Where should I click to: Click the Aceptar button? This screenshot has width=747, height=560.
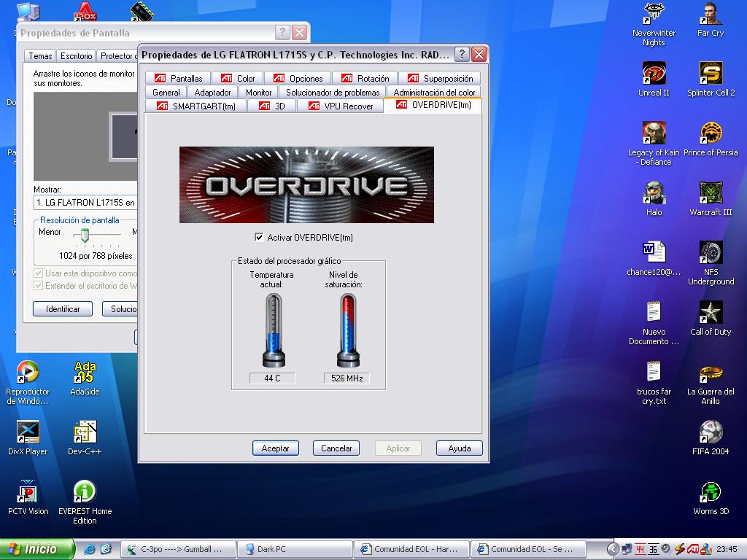(x=276, y=448)
